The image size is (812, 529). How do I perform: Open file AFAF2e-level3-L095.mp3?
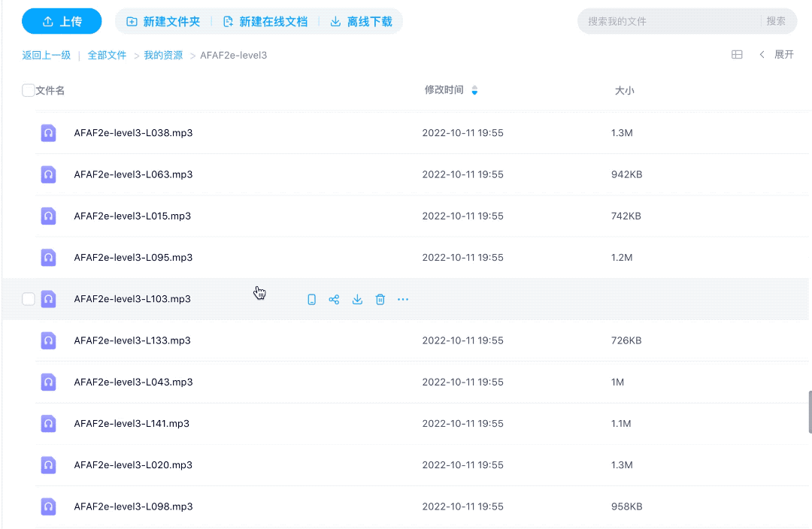133,257
